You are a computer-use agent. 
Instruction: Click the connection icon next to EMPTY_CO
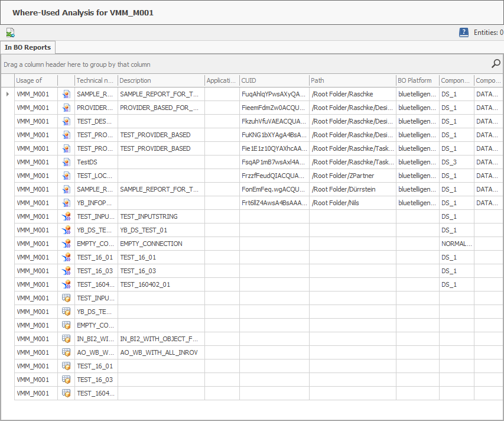click(66, 243)
